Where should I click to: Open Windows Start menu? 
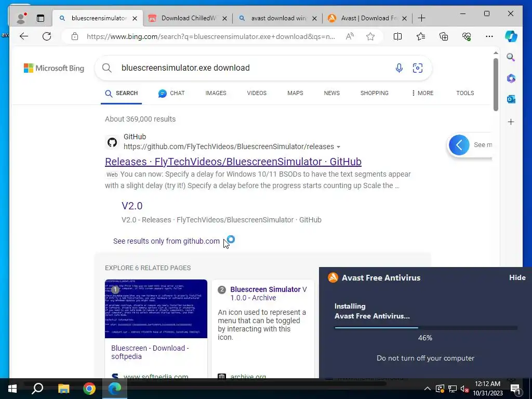[x=12, y=389]
